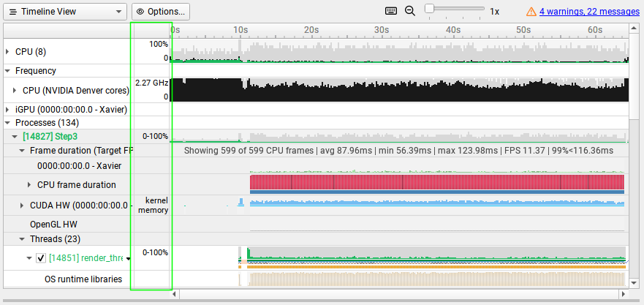The image size is (644, 305).
Task: Expand the iGPU Xavier row
Action: pos(7,110)
